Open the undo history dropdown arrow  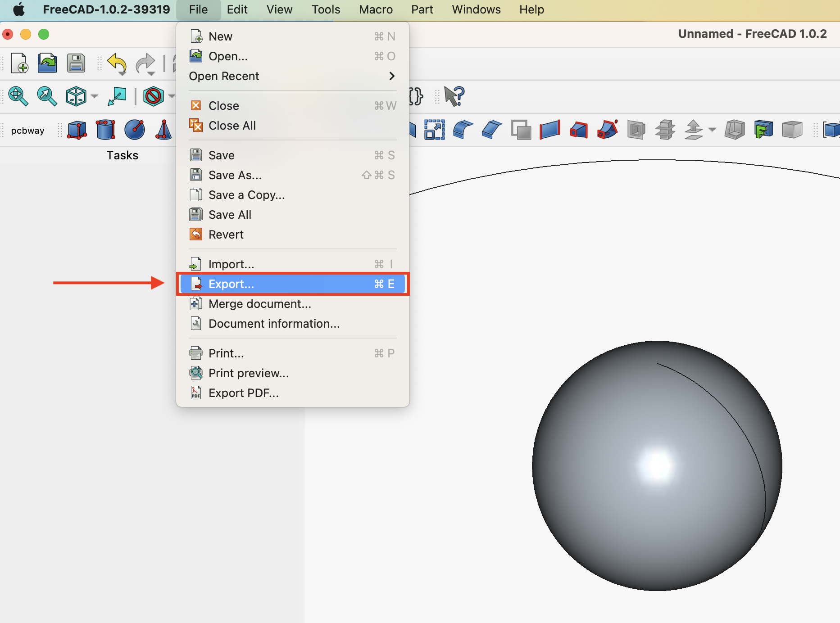pyautogui.click(x=123, y=73)
